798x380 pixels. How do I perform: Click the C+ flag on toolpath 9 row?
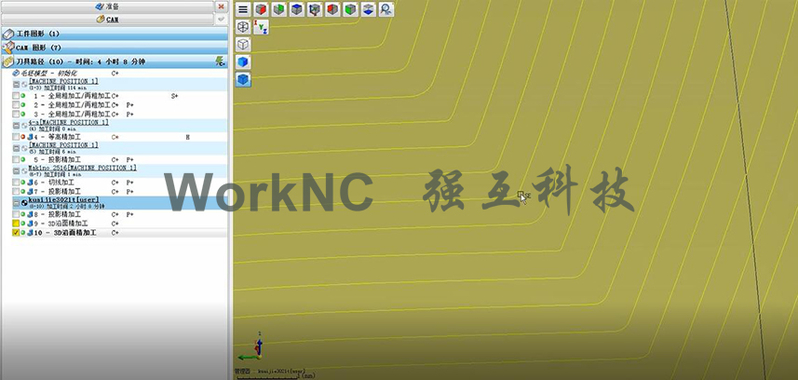tap(115, 223)
